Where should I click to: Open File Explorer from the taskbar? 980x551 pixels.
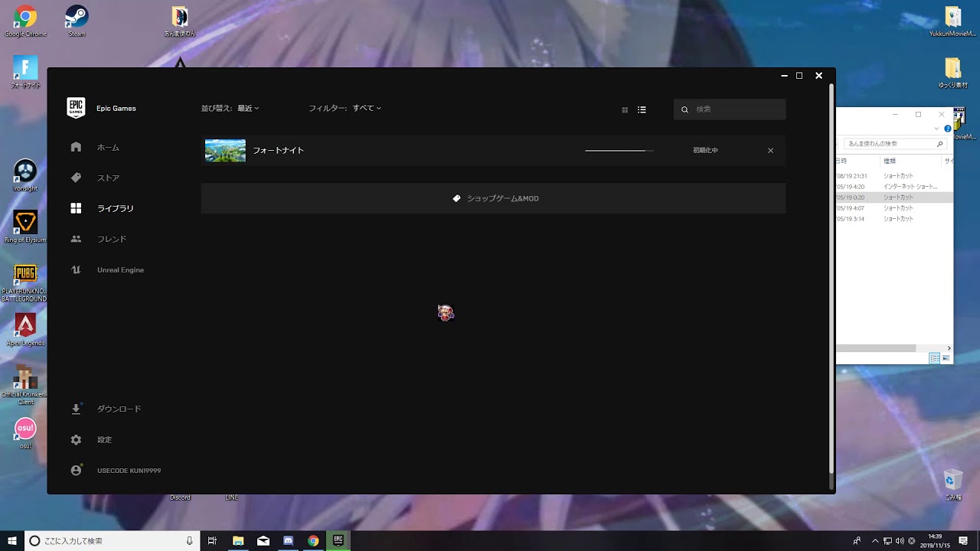(238, 541)
